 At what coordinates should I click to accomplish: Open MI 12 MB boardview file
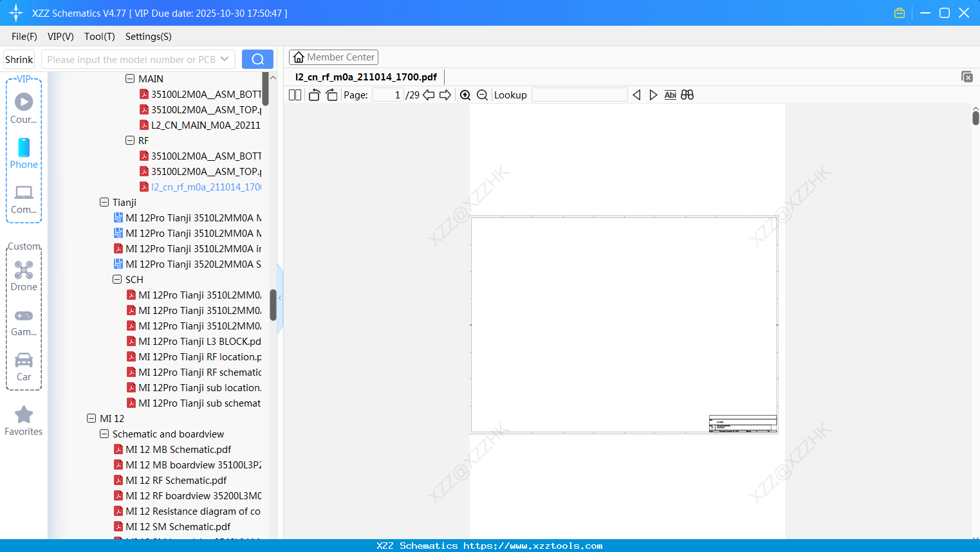[x=187, y=465]
